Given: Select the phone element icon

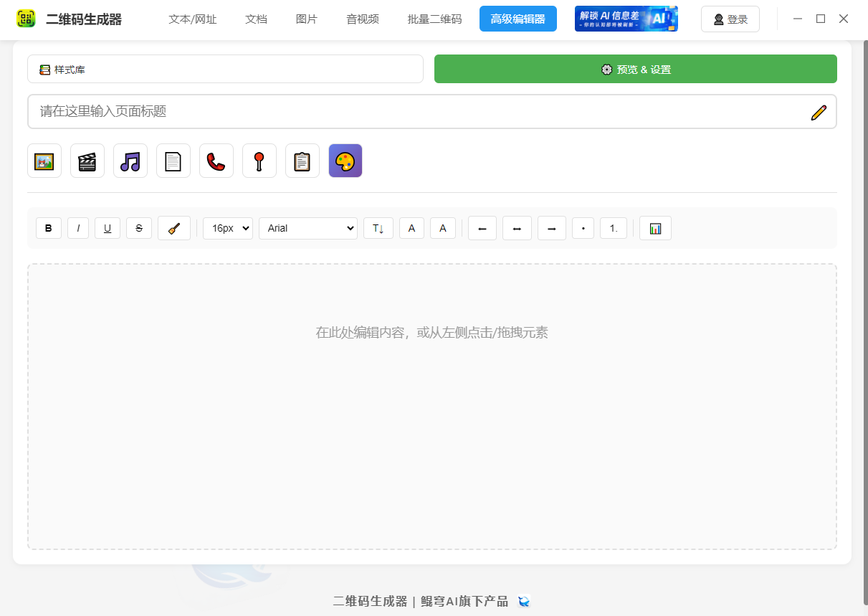Looking at the screenshot, I should pos(216,161).
